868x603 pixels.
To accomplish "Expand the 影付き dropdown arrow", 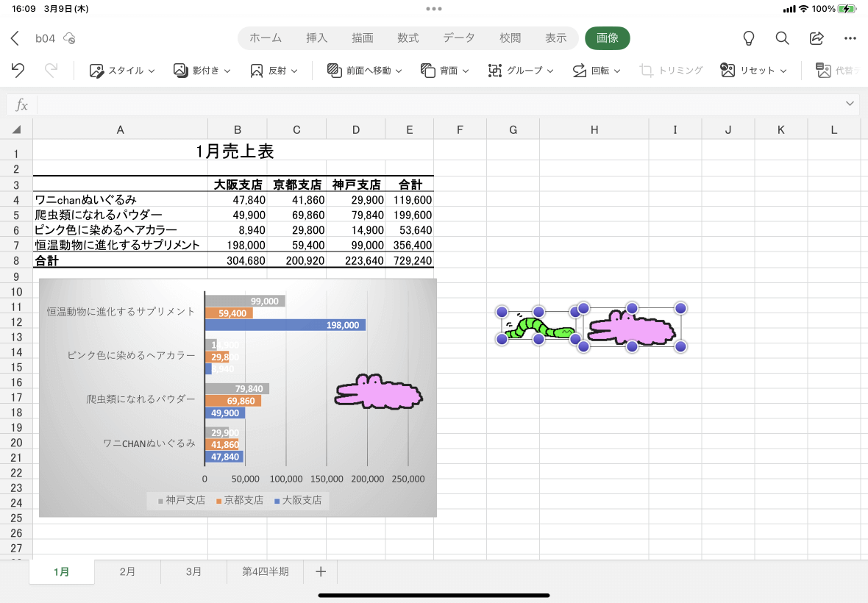I will tap(227, 71).
